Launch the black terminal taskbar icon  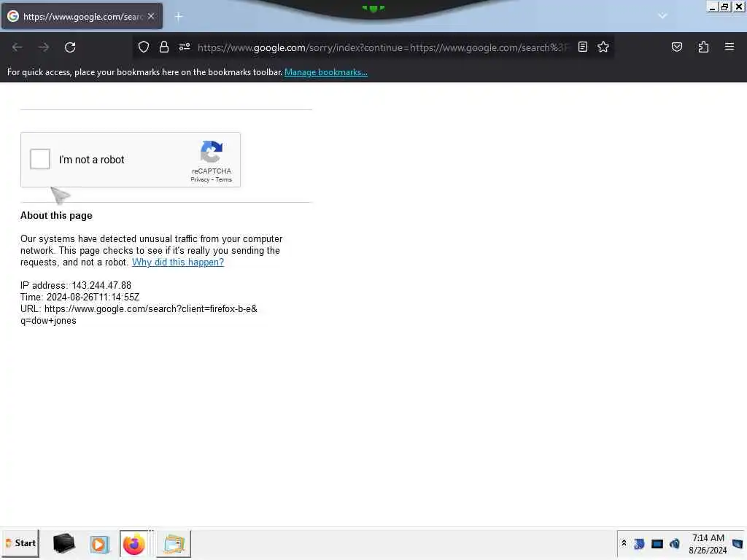click(x=64, y=544)
